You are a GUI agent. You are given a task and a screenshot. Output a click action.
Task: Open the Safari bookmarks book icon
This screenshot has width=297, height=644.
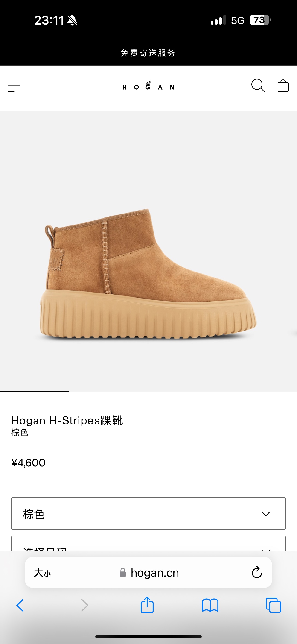[210, 605]
